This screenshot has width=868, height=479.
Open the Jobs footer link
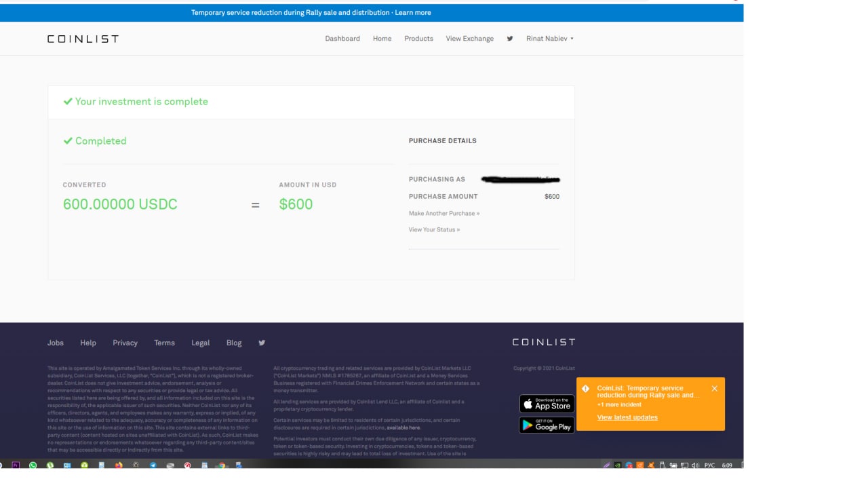click(56, 343)
